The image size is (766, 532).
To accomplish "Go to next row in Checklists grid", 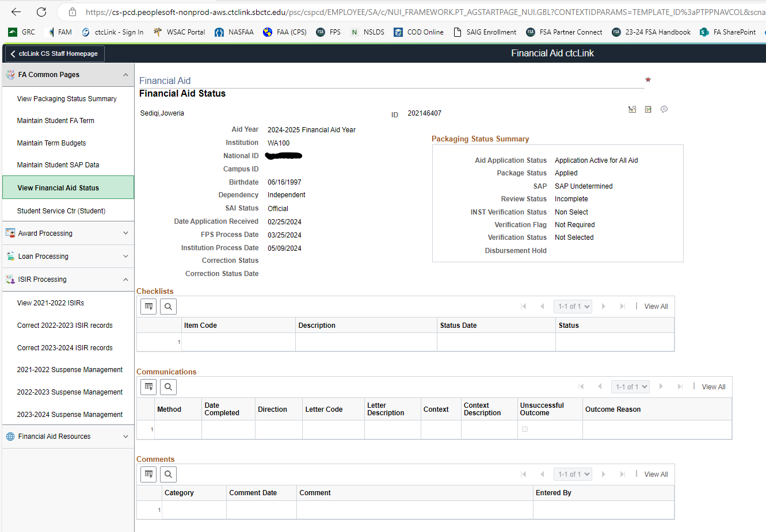I will coord(604,307).
